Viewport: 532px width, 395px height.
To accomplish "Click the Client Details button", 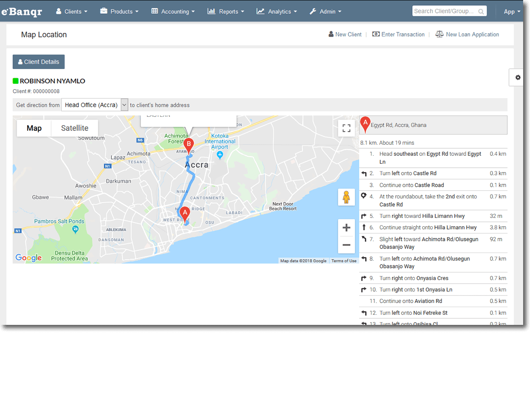I will coord(39,62).
